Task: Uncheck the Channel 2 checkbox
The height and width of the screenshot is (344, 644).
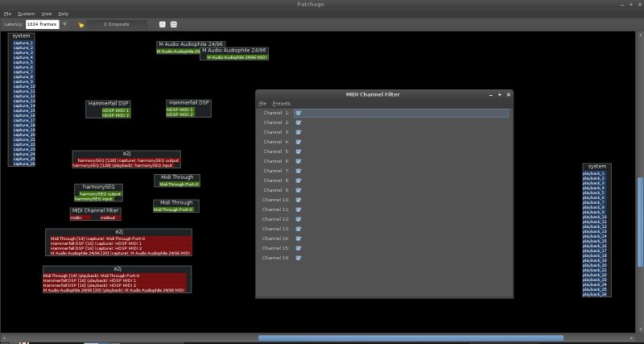Action: pos(299,122)
